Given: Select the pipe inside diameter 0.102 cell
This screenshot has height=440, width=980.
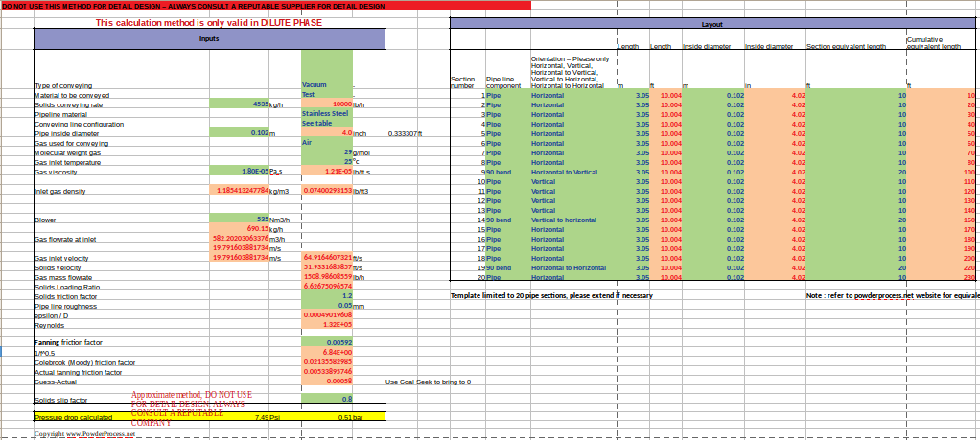Looking at the screenshot, I should tap(239, 133).
